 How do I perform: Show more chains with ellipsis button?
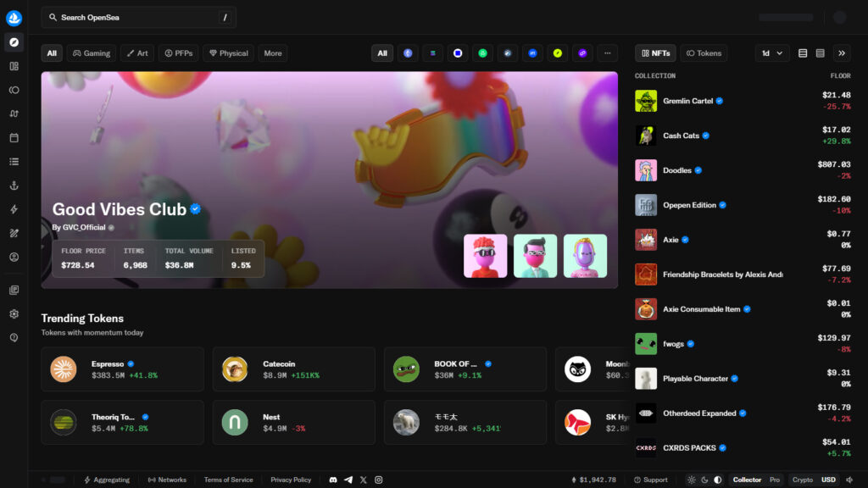coord(607,53)
